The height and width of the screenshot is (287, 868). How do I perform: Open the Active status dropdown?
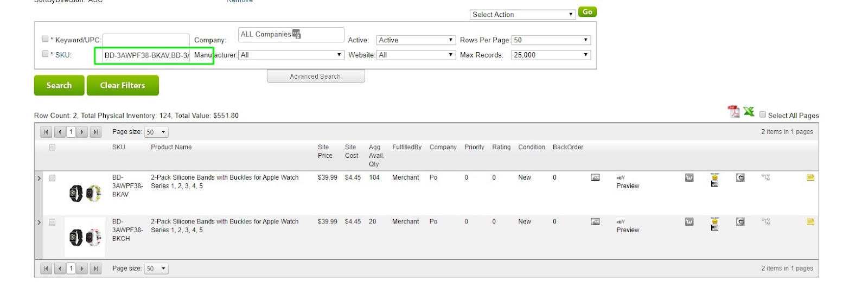(416, 40)
